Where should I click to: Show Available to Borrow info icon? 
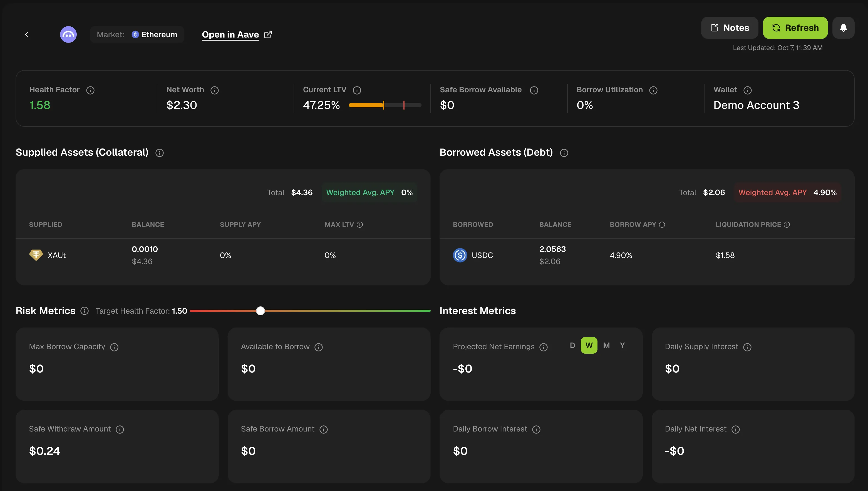click(319, 347)
